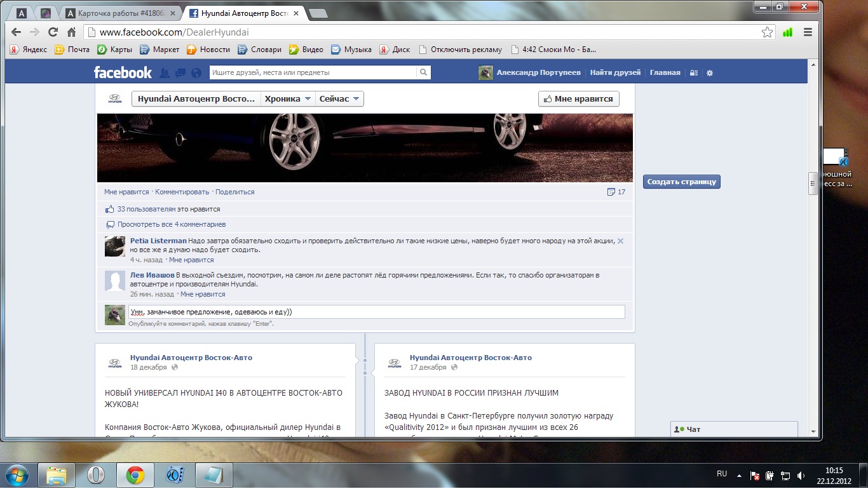Open Музыка bookmark
This screenshot has height=503, width=868.
(351, 50)
